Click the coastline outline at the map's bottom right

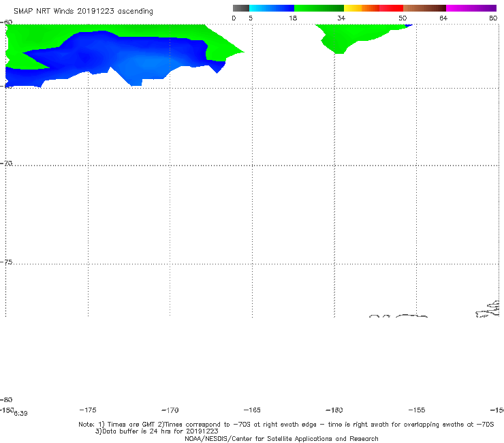pos(488,309)
